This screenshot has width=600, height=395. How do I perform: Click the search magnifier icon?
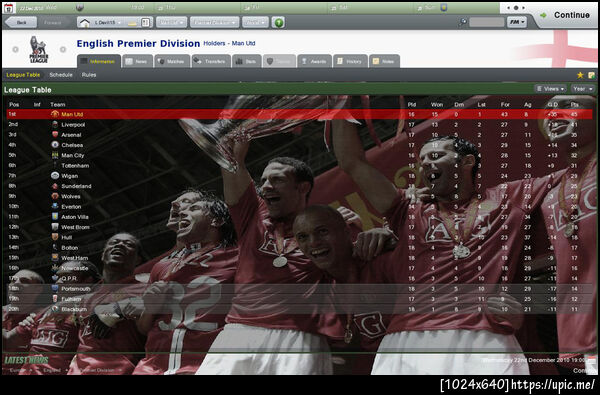click(x=463, y=22)
